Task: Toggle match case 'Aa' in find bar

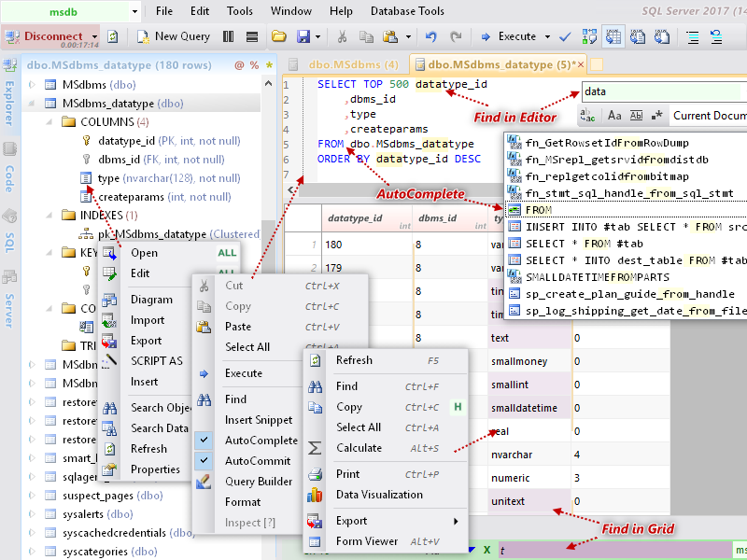Action: click(x=613, y=116)
